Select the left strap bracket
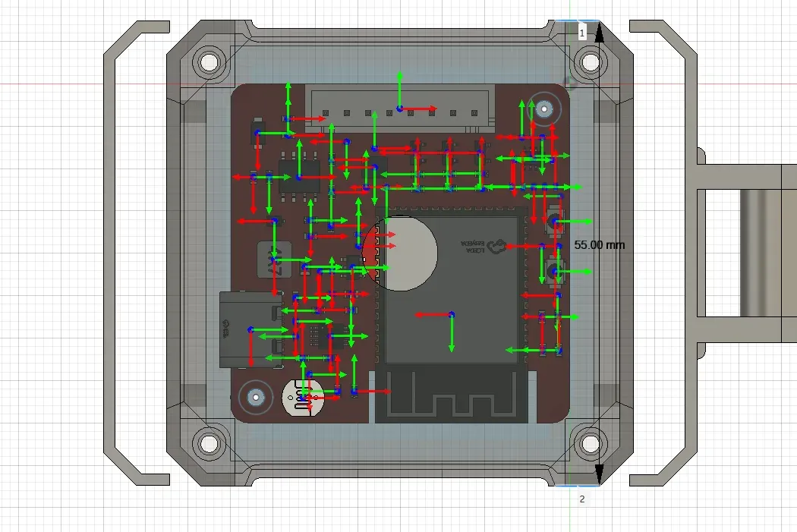 136,253
